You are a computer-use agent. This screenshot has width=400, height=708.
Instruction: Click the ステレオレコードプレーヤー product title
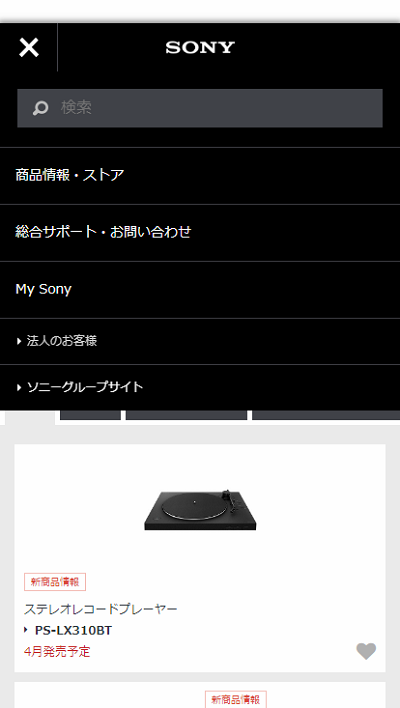[100, 609]
